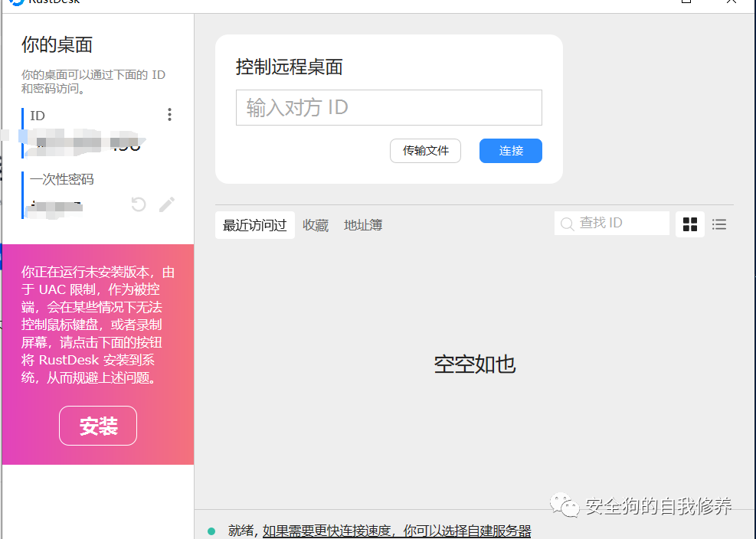Switch to grid view layout
The height and width of the screenshot is (539, 756).
tap(690, 224)
